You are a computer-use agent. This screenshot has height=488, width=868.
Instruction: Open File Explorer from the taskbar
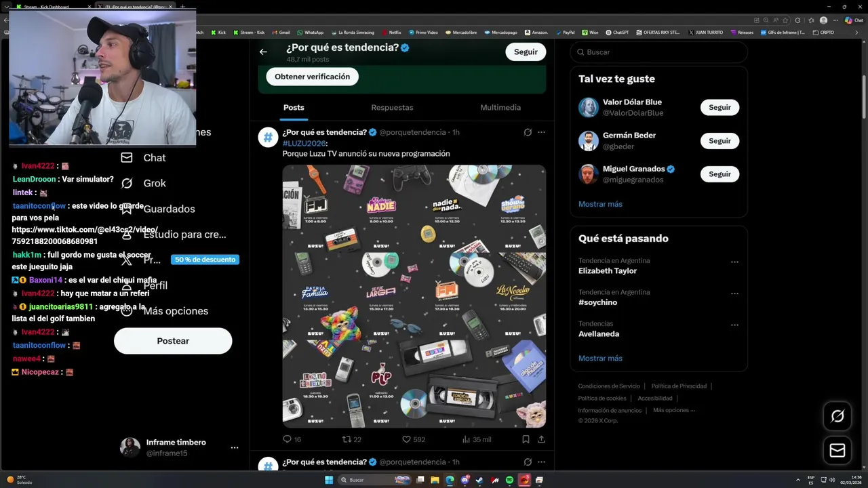coord(435,480)
